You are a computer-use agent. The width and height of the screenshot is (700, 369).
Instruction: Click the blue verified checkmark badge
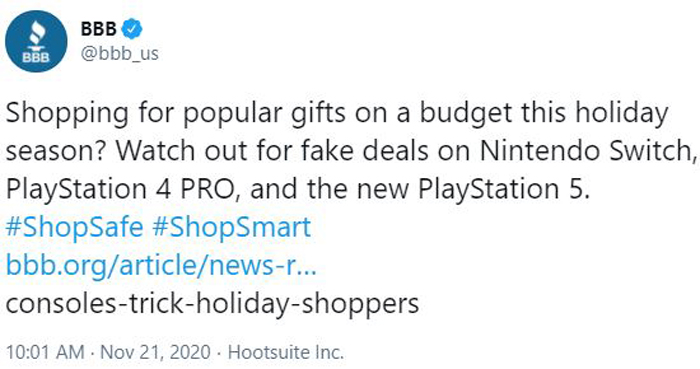click(132, 29)
